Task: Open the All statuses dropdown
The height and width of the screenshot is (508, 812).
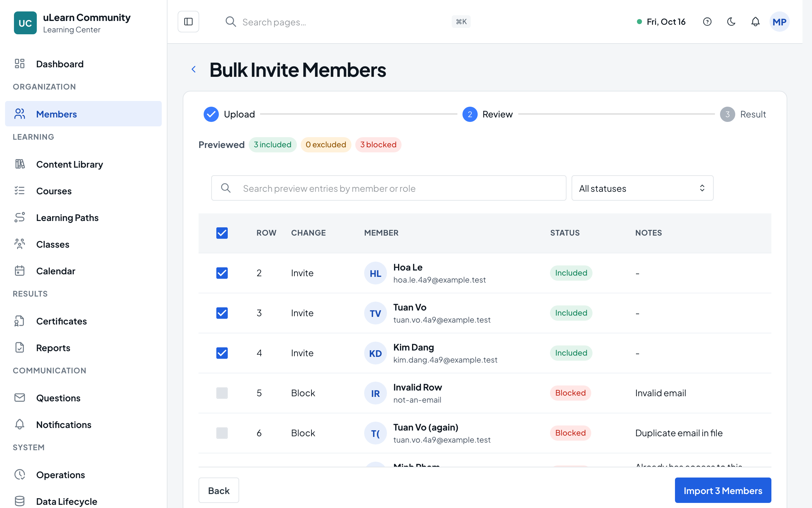Action: [642, 188]
